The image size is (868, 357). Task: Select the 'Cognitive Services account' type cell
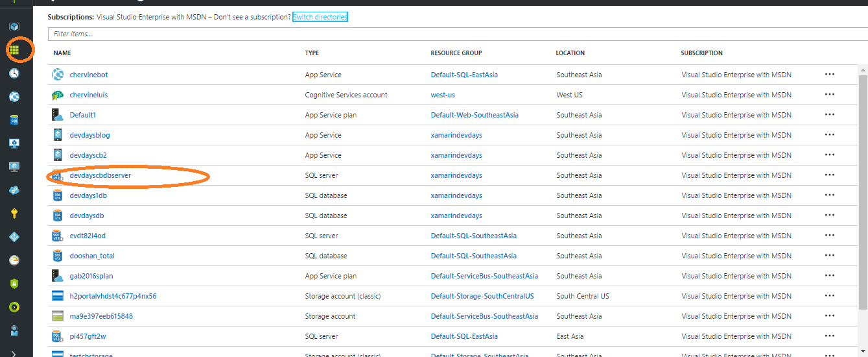[x=346, y=95]
